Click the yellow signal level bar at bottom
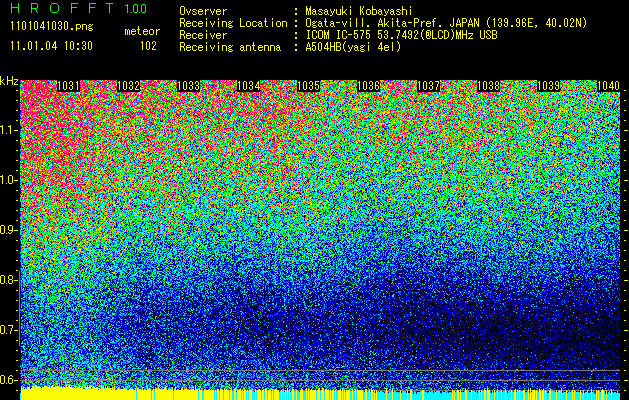Viewport: 629px width, 400px height. click(320, 394)
